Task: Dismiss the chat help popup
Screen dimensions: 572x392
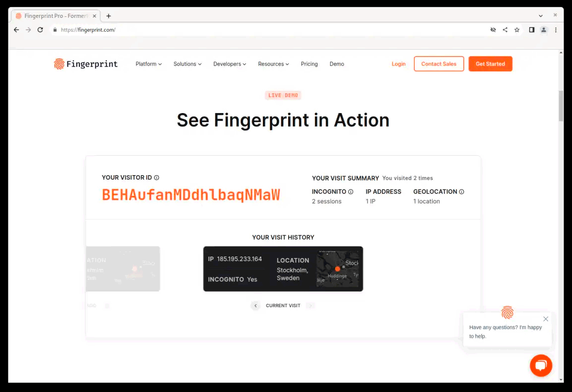Action: click(x=545, y=319)
